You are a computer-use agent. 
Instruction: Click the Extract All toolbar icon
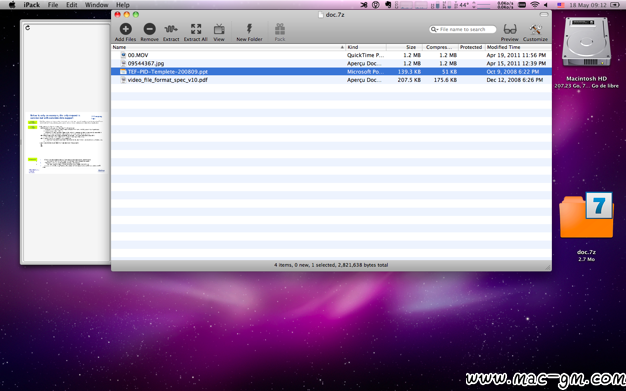(196, 29)
